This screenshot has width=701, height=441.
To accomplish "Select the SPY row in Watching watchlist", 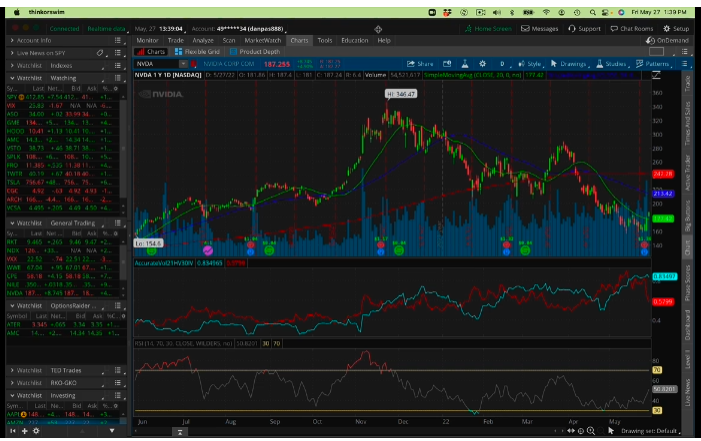I will tap(63, 97).
